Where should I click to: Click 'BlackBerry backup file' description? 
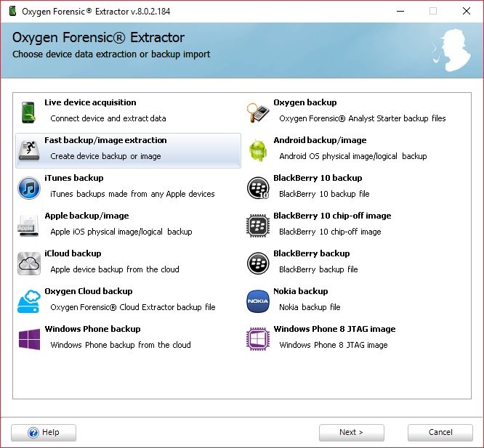(318, 269)
